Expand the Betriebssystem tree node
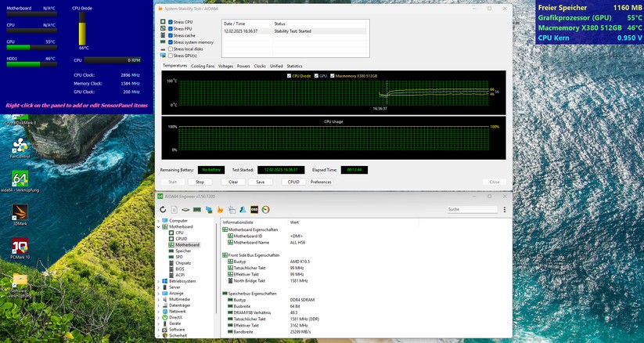The width and height of the screenshot is (644, 343). tap(159, 281)
